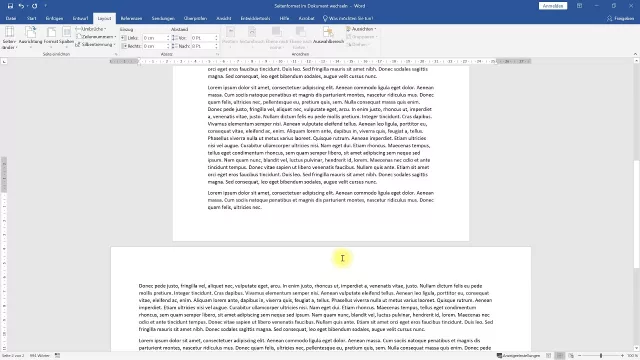Click the scroll down arrow
The height and width of the screenshot is (360, 640).
click(636, 349)
